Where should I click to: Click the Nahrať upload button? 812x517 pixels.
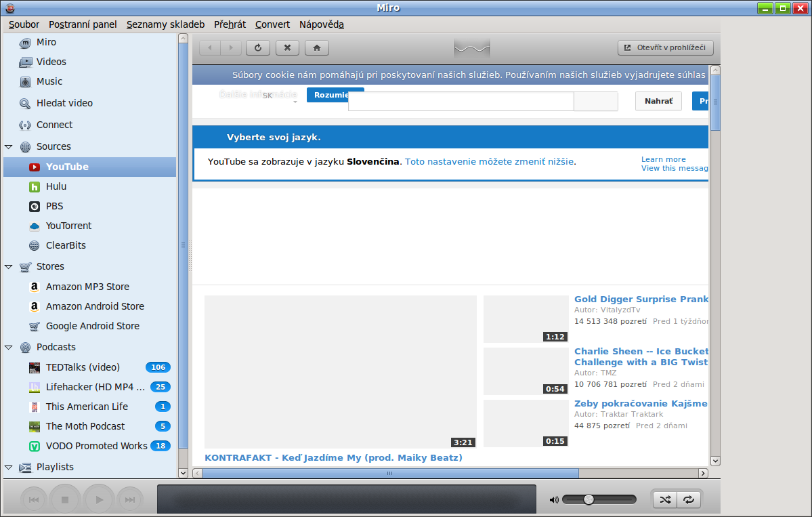coord(659,101)
